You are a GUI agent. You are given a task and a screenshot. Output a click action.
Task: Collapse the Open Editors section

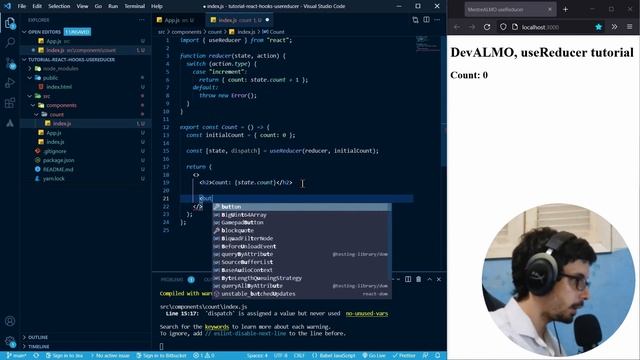pyautogui.click(x=24, y=32)
